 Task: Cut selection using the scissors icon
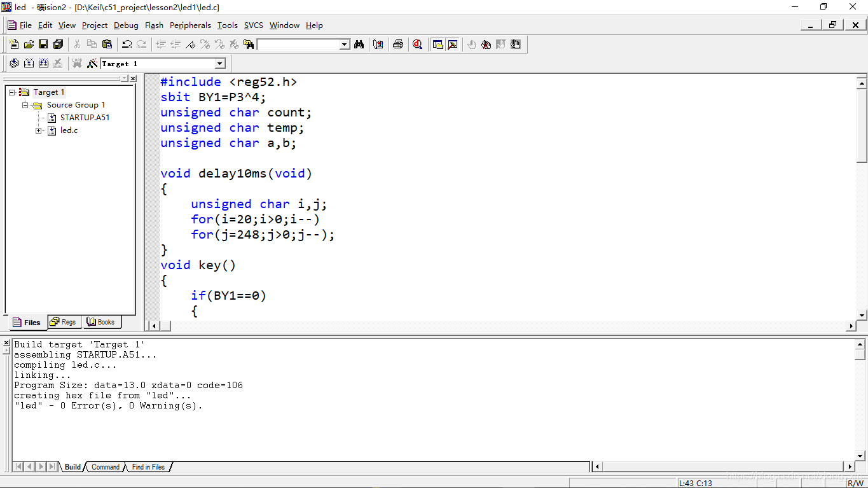[77, 45]
